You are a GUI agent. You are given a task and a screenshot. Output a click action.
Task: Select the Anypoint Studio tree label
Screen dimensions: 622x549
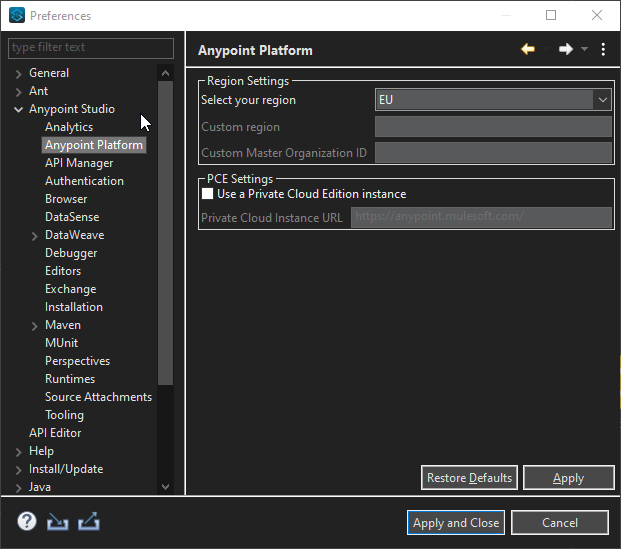(x=72, y=109)
